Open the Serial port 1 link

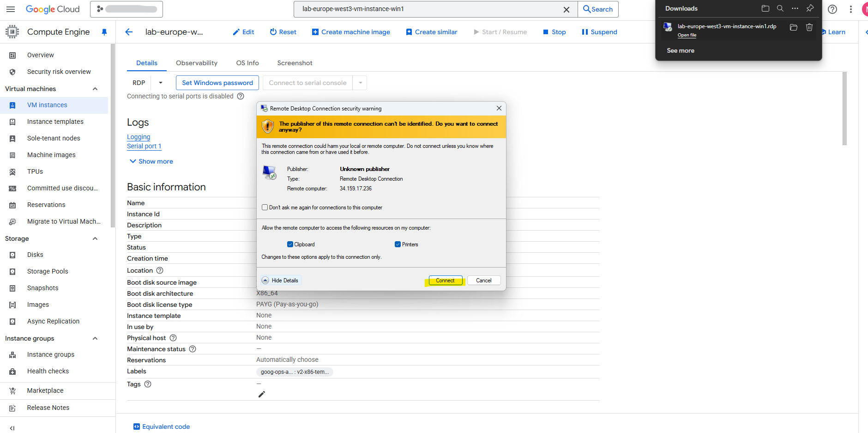tap(144, 146)
